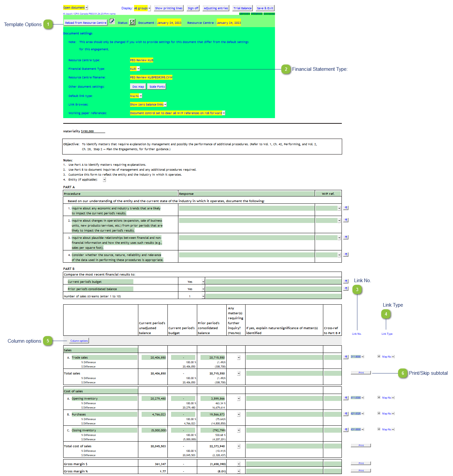Open Number of sales streams dropdown
The width and height of the screenshot is (453, 476).
point(203,296)
